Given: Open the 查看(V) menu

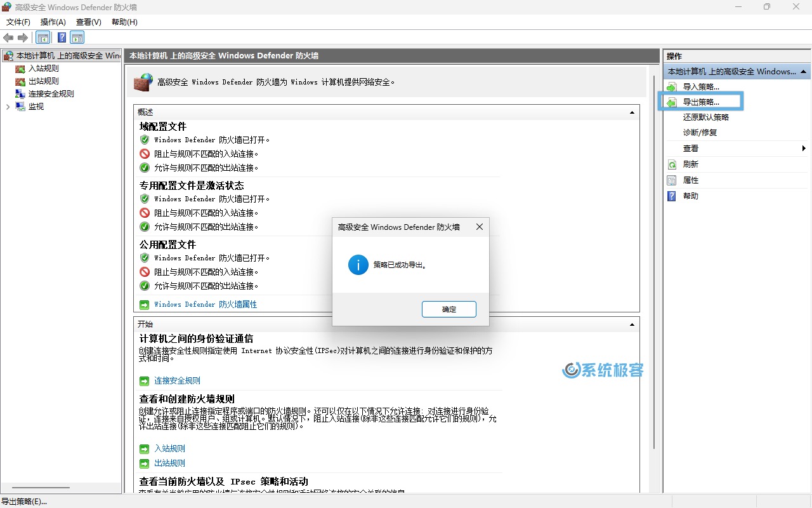Looking at the screenshot, I should click(88, 22).
